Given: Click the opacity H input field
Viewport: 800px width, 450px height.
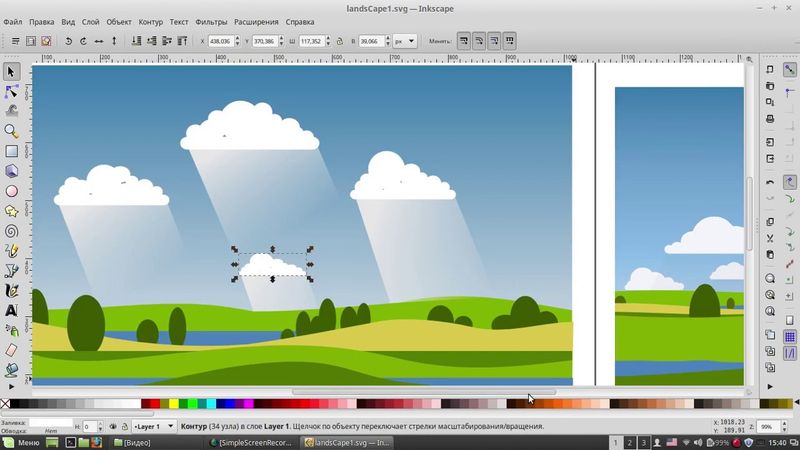Looking at the screenshot, I should pos(89,427).
